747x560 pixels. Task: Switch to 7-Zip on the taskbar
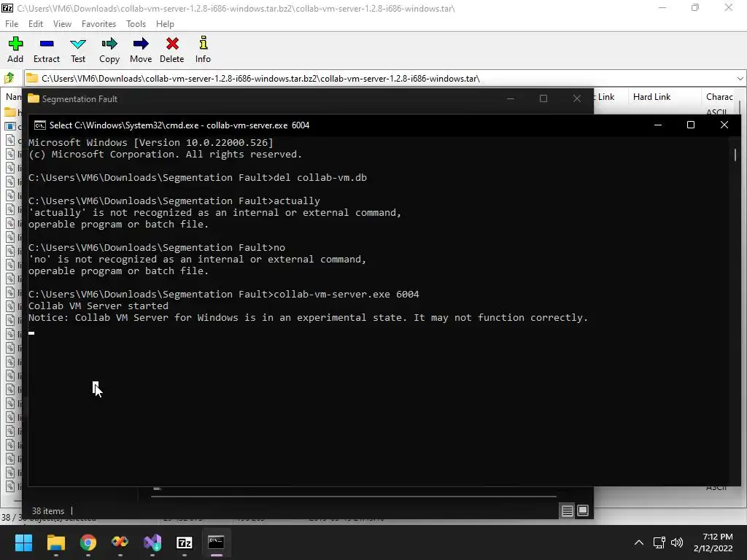[185, 542]
